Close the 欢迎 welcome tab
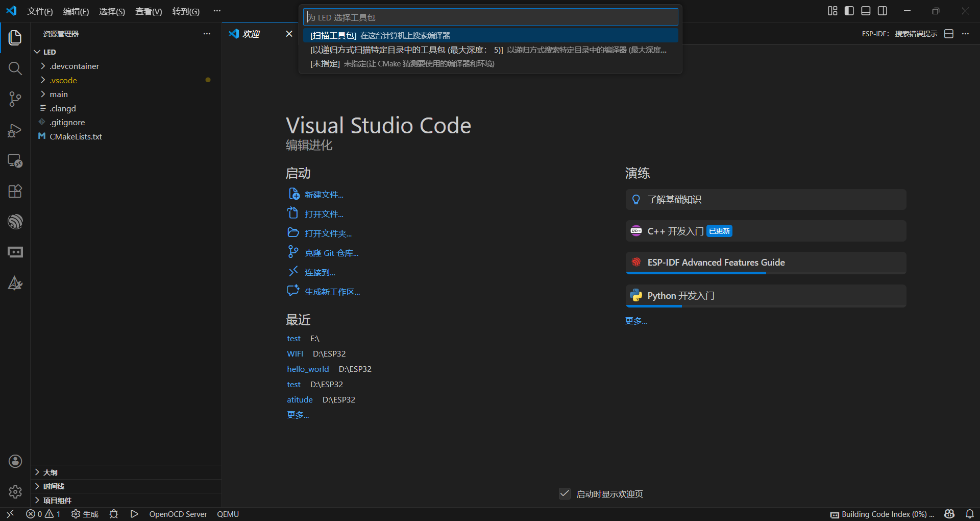Screen dimensions: 980x521 click(x=289, y=34)
